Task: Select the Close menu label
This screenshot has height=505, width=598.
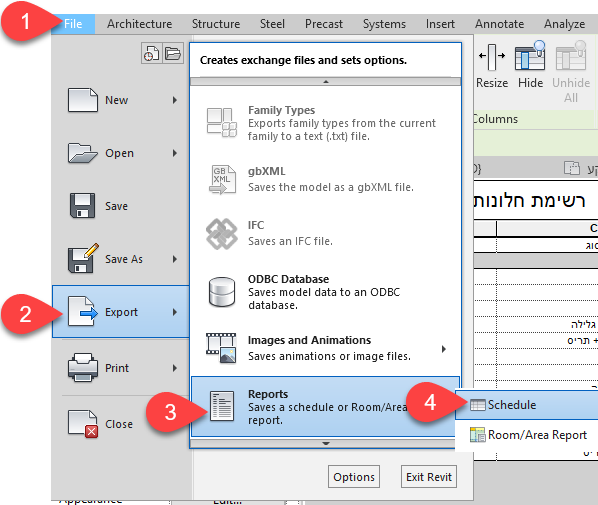Action: 119,424
